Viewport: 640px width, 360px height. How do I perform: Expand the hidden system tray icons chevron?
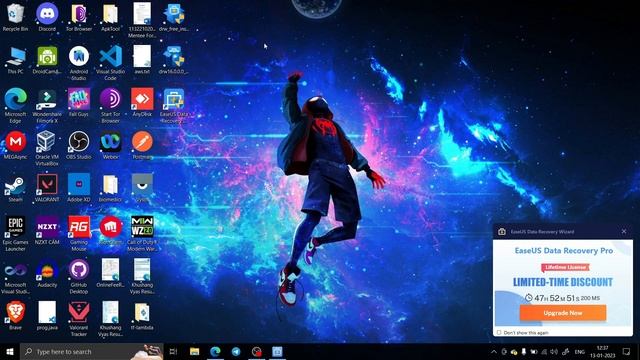point(493,351)
